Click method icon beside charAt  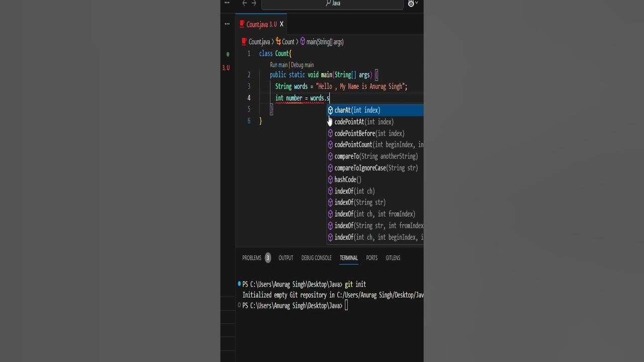pyautogui.click(x=331, y=110)
